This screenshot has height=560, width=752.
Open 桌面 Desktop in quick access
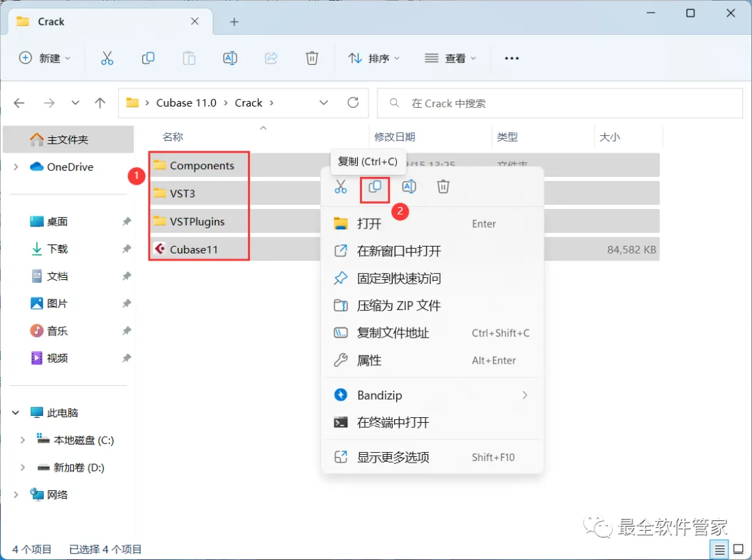click(57, 221)
